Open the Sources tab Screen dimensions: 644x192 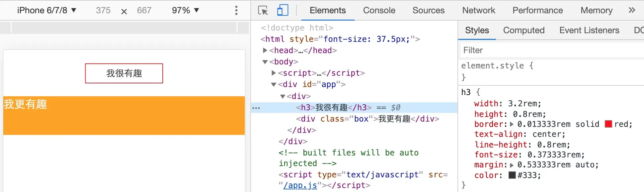pyautogui.click(x=429, y=10)
